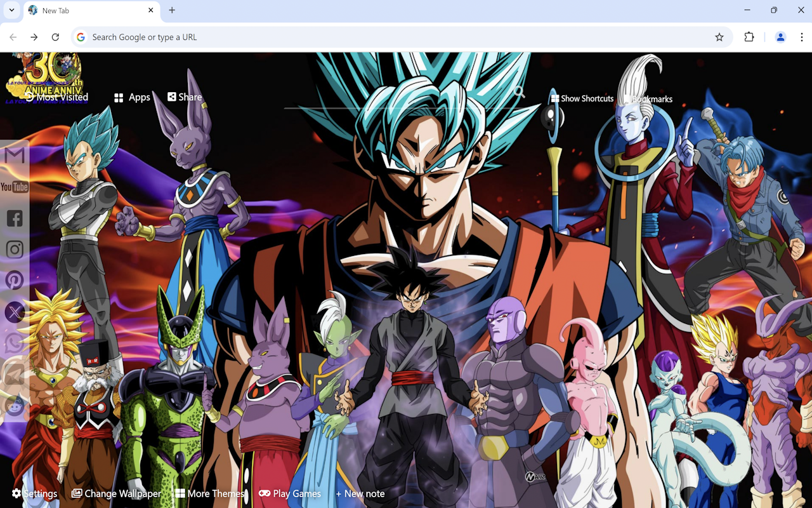
Task: Click the Google search address bar
Action: pyautogui.click(x=254, y=37)
